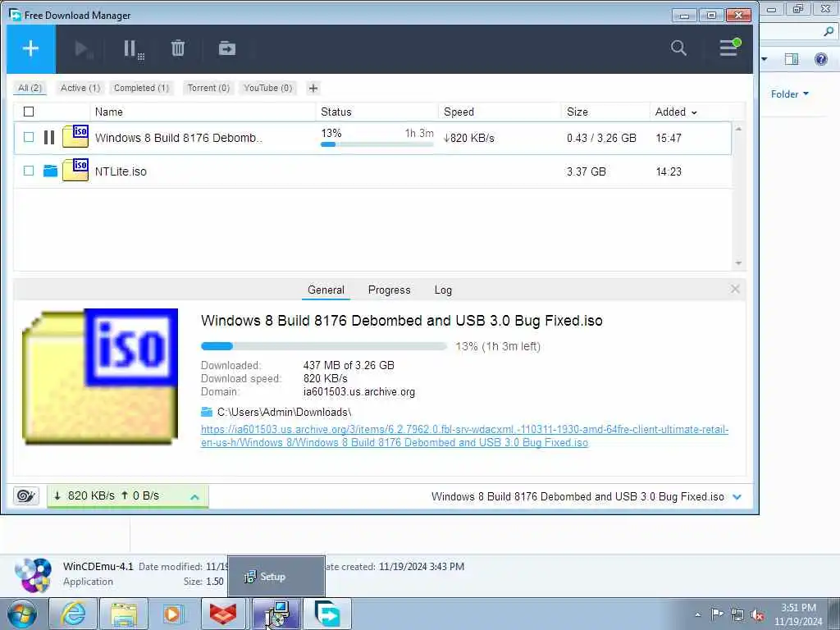Open Windows Explorer from taskbar
This screenshot has width=840, height=630.
point(125,614)
